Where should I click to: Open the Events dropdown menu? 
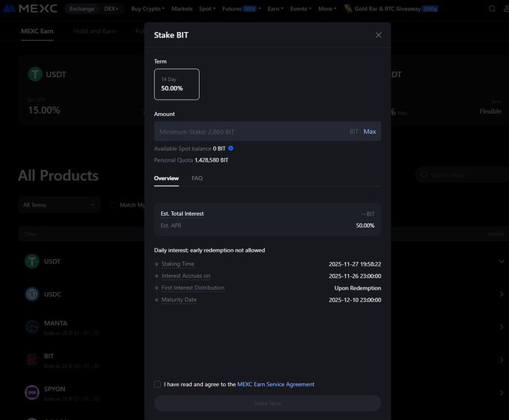tap(301, 9)
